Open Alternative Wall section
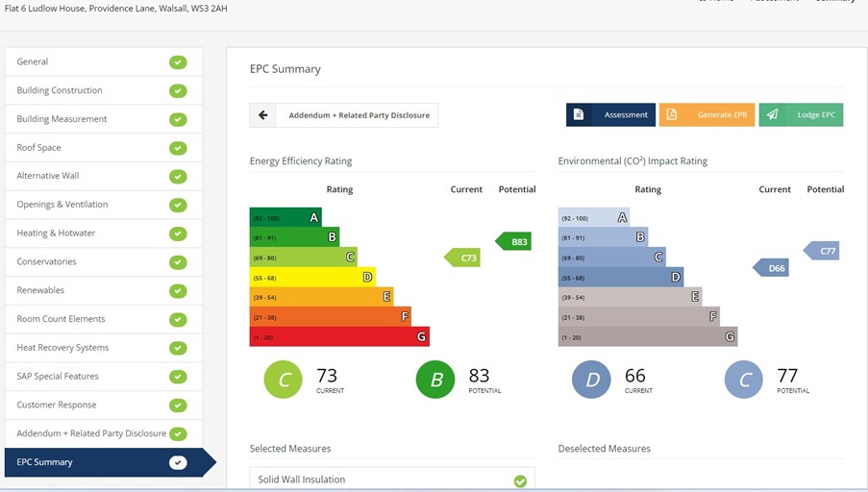The image size is (868, 492). point(104,176)
